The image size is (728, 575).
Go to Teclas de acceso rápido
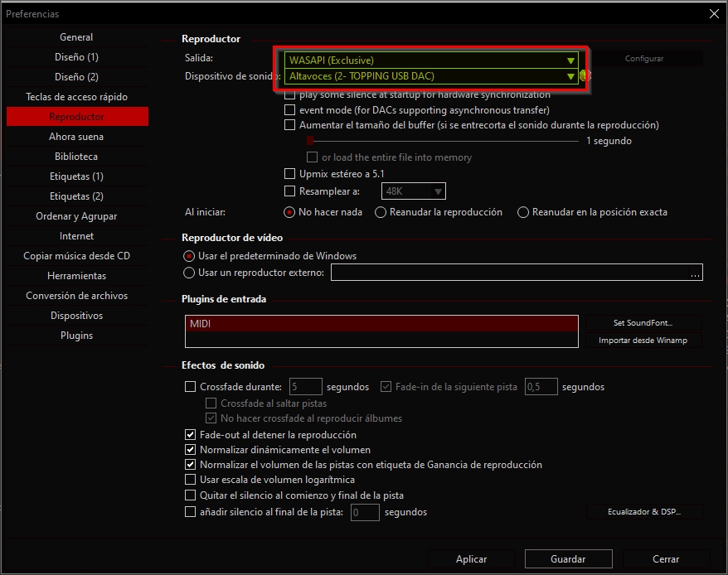76,97
